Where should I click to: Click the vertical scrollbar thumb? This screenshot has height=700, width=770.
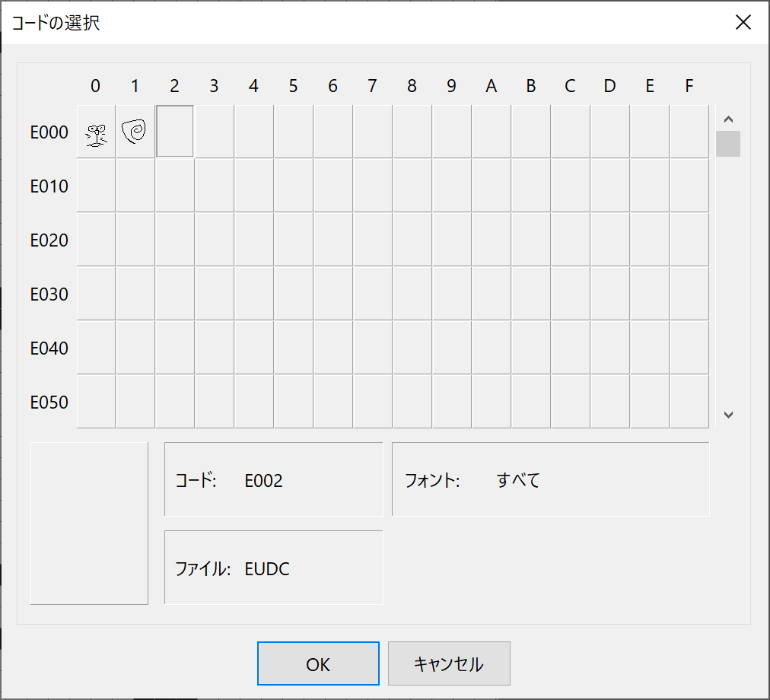728,143
